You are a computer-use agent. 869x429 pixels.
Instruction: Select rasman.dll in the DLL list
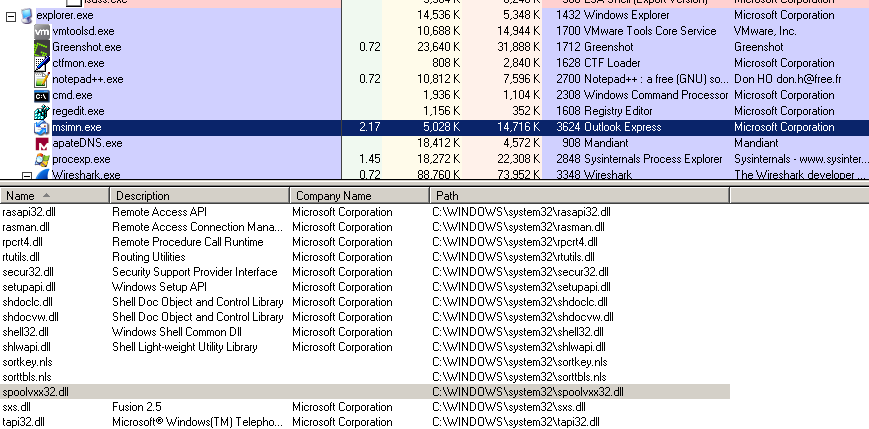365,227
